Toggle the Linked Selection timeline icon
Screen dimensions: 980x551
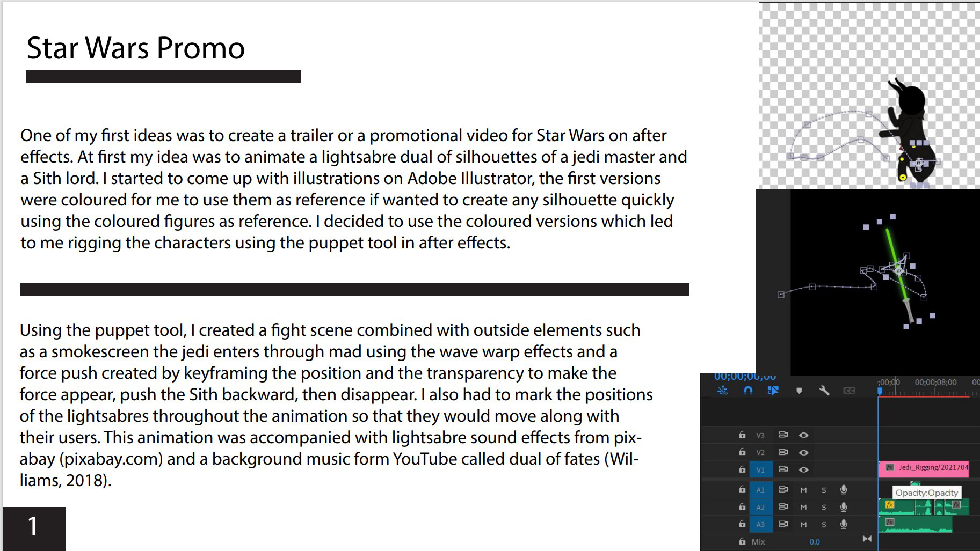coord(773,391)
